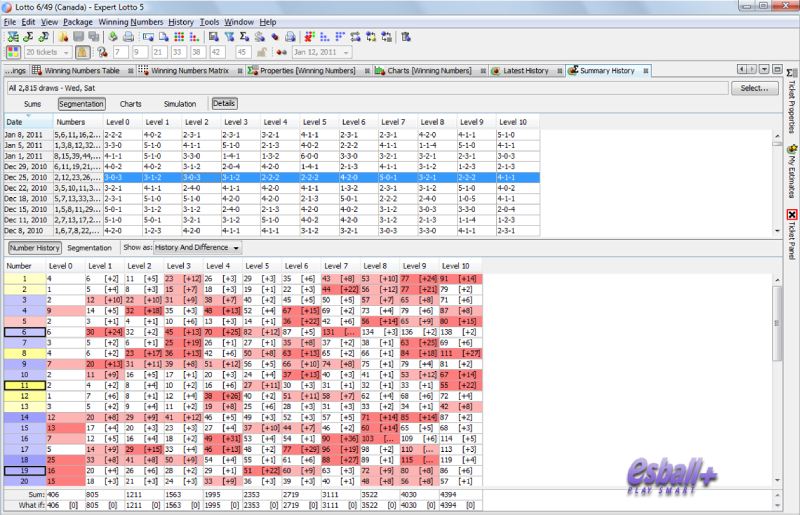Open the Package menu
This screenshot has height=515, width=800.
(78, 22)
